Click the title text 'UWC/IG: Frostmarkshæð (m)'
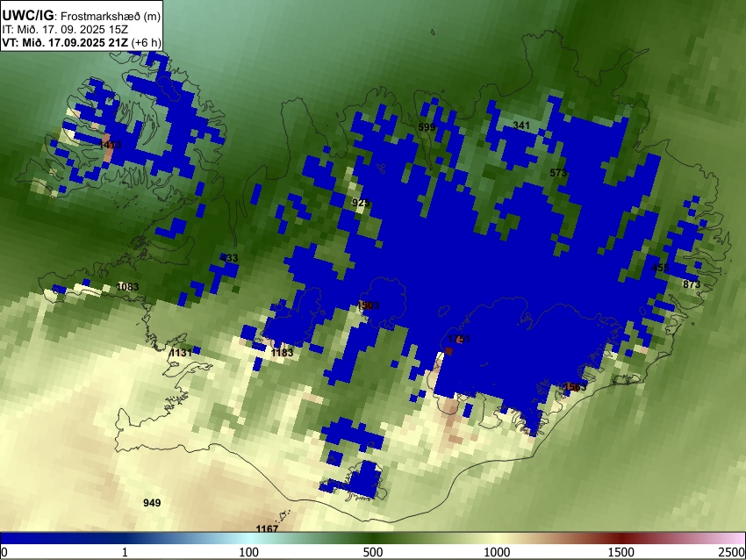Screen dimensions: 746x560 tap(82, 16)
